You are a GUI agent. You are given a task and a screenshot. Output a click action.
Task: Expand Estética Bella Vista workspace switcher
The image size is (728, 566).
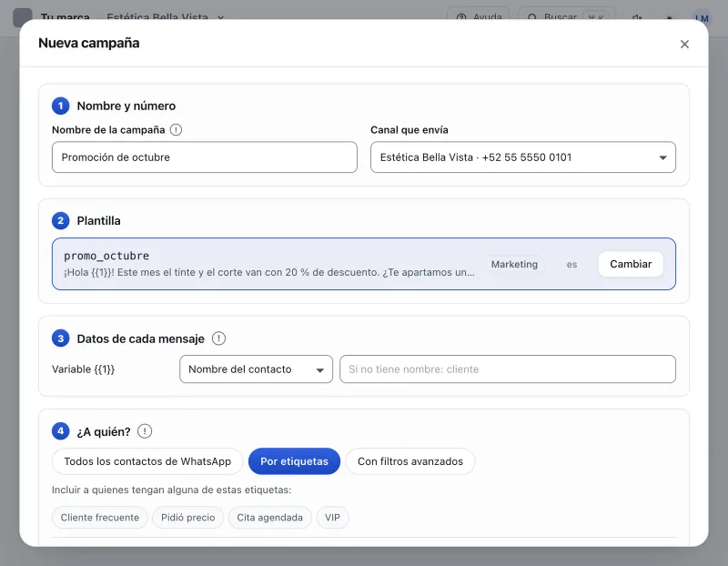point(166,17)
